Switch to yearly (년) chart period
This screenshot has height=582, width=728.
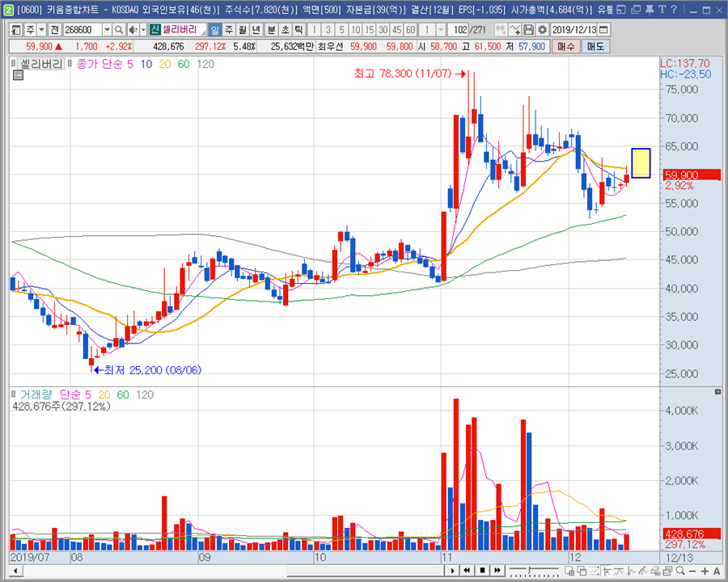tap(256, 30)
